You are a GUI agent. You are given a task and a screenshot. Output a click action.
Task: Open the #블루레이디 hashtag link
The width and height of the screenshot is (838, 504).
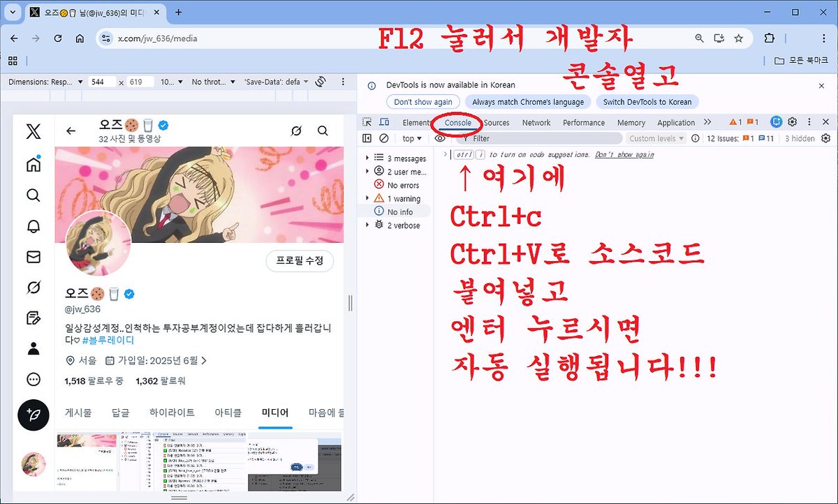[x=108, y=340]
